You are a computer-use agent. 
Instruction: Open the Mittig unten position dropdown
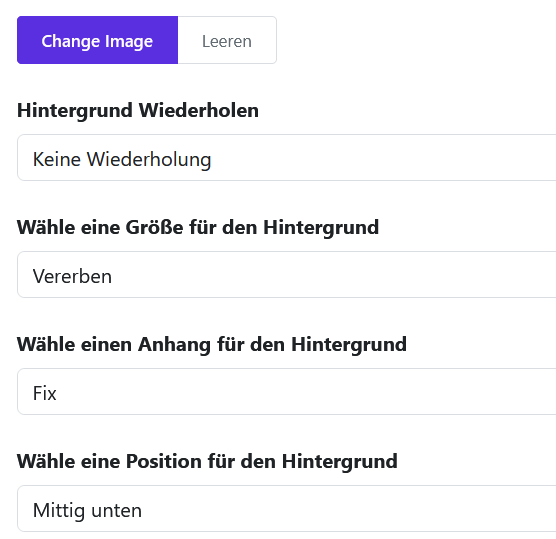(x=287, y=509)
